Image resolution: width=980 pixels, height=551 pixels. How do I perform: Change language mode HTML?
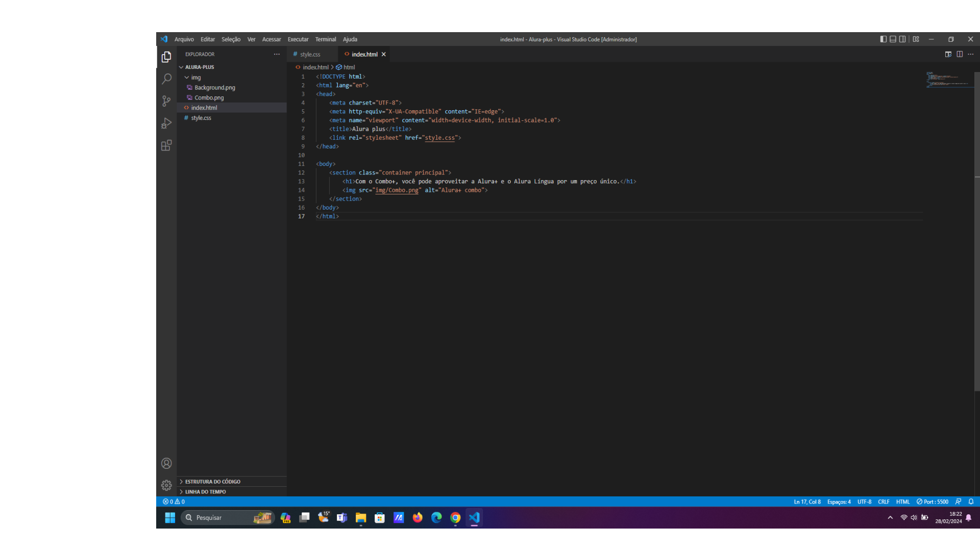coord(902,502)
